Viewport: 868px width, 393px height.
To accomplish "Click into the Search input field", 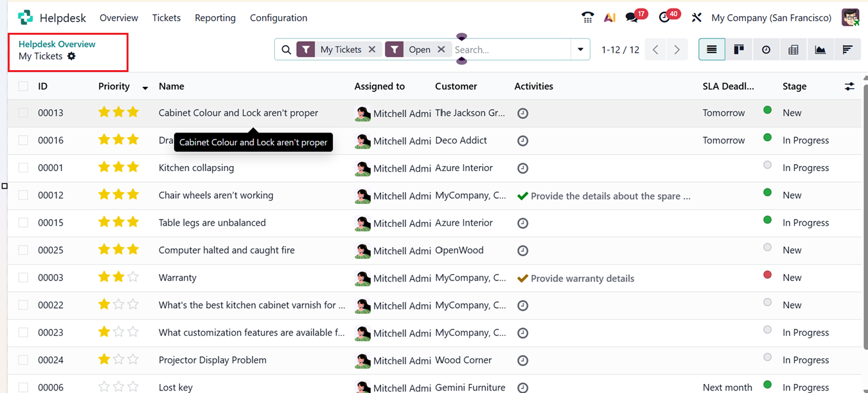I will 511,50.
